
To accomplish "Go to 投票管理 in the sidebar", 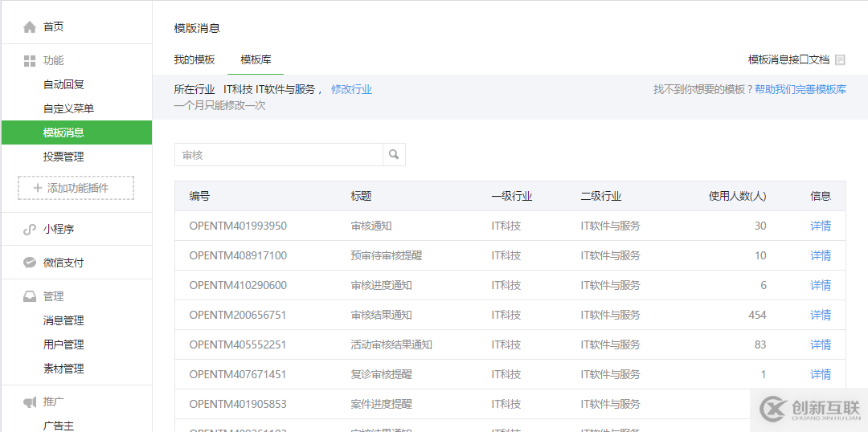I will [x=63, y=157].
